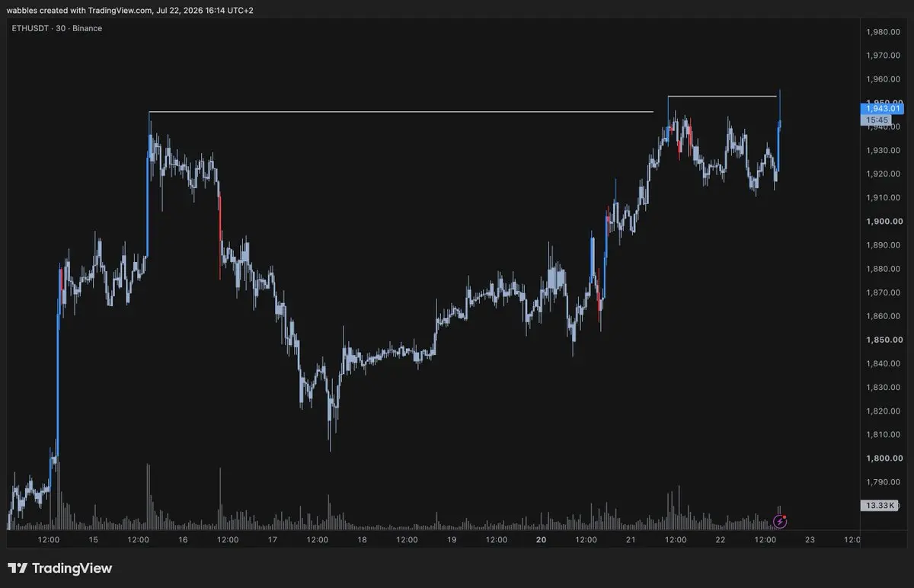Click the 1,860.00 price axis label

pos(884,316)
